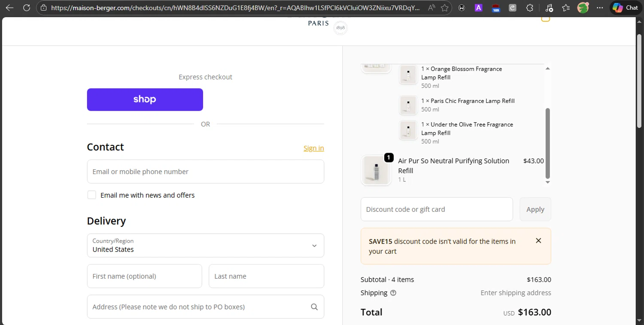Screen dimensions: 644x325
Task: Open the gray C extension icon
Action: pos(512,8)
